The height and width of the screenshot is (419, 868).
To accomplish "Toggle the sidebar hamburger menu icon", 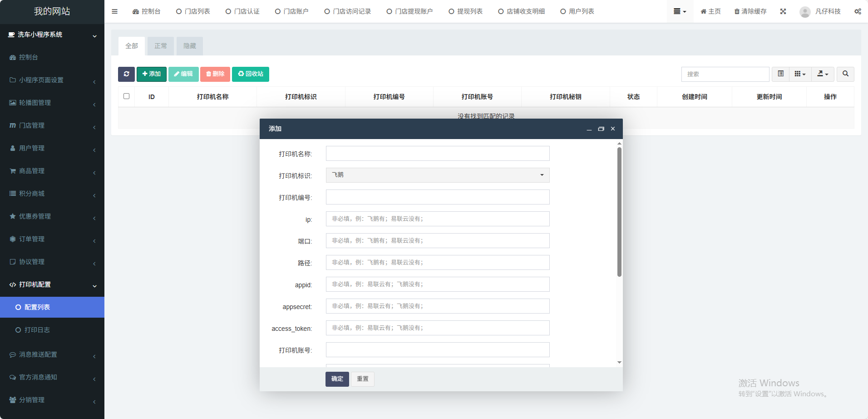I will click(114, 11).
